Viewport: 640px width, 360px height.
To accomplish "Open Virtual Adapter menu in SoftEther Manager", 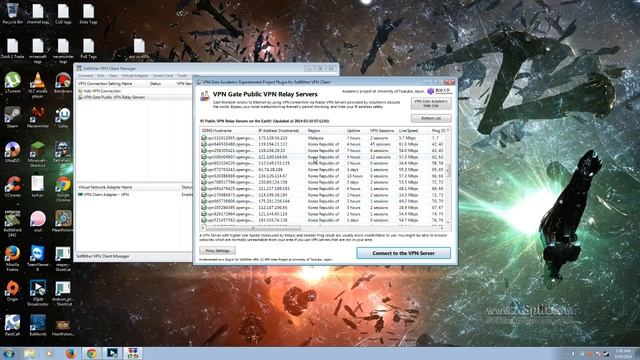I will point(135,76).
